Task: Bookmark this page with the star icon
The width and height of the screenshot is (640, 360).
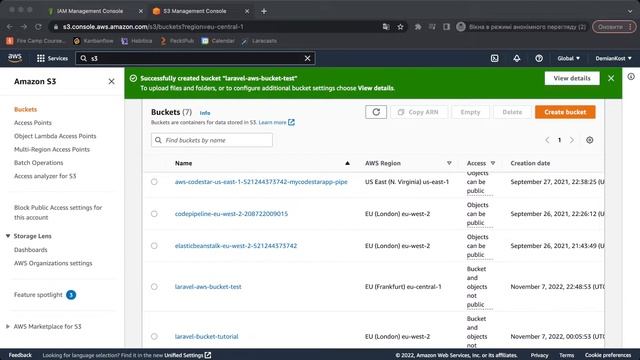Action: tap(400, 27)
